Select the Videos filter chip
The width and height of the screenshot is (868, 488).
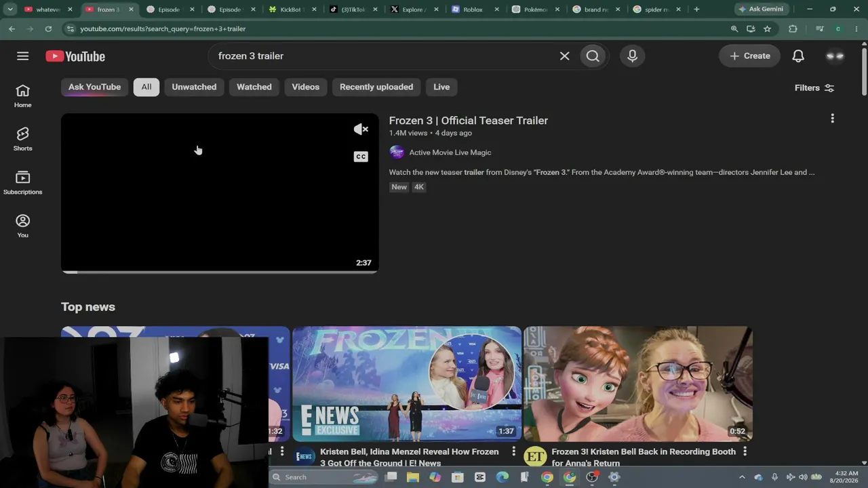coord(306,87)
